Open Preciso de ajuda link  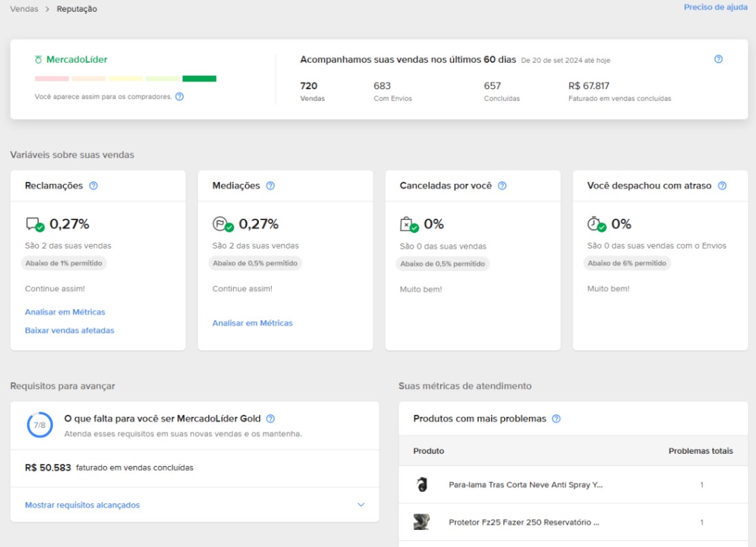coord(716,7)
